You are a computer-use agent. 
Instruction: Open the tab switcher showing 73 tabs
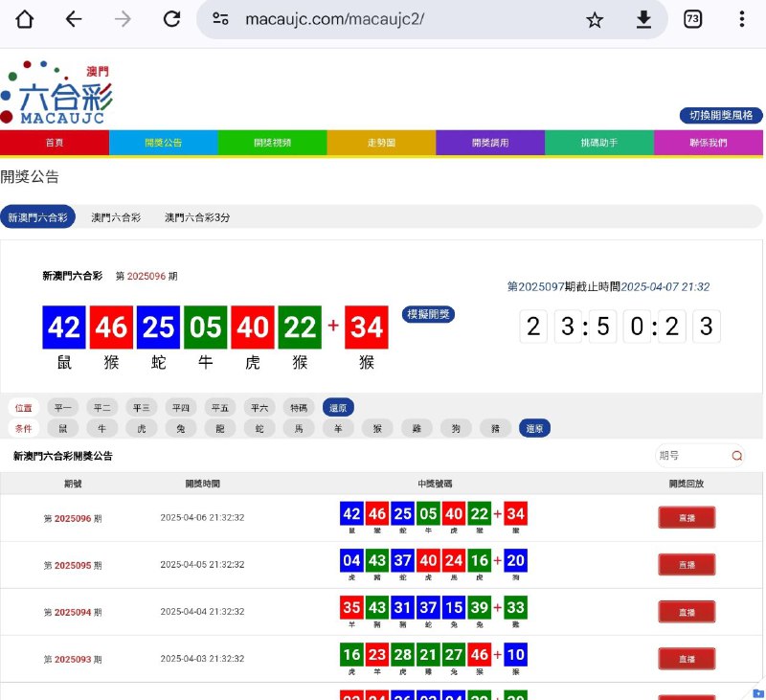click(x=692, y=19)
